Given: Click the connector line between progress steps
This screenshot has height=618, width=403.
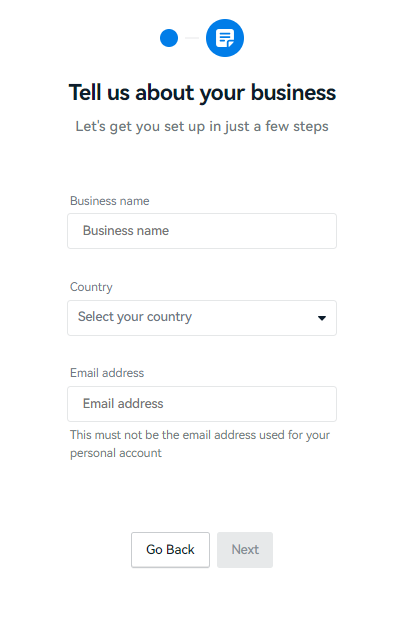Looking at the screenshot, I should tap(192, 38).
